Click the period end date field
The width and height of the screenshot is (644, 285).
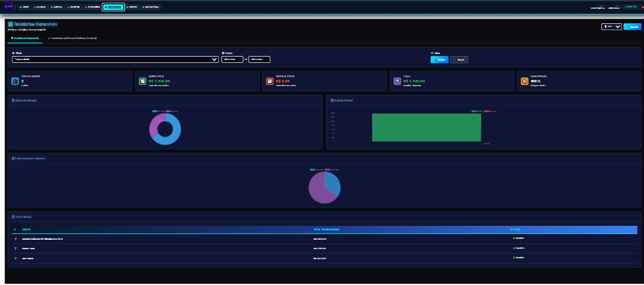(259, 60)
